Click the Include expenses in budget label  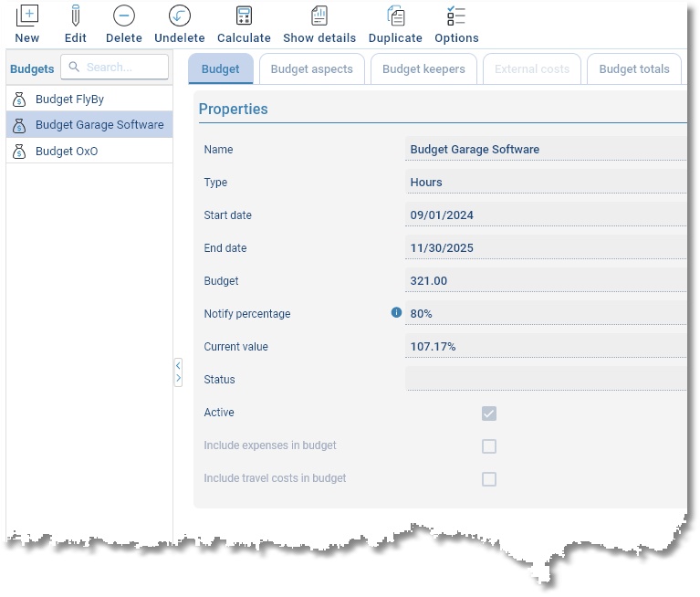[269, 445]
